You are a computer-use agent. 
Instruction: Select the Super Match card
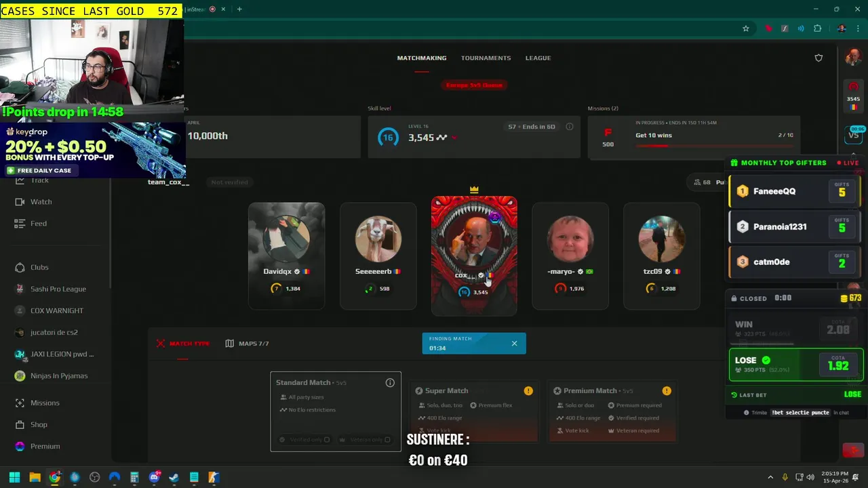(x=474, y=412)
